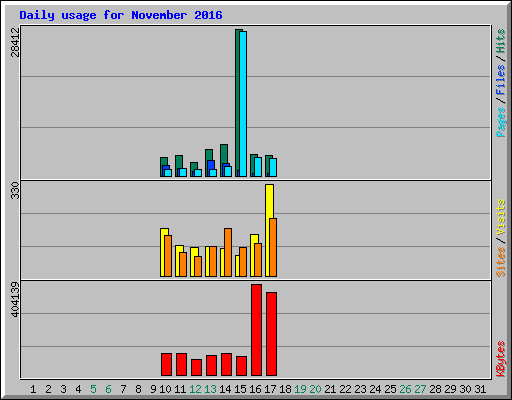This screenshot has width=512, height=400.
Task: Click day 10 on the x-axis
Action: pyautogui.click(x=165, y=389)
